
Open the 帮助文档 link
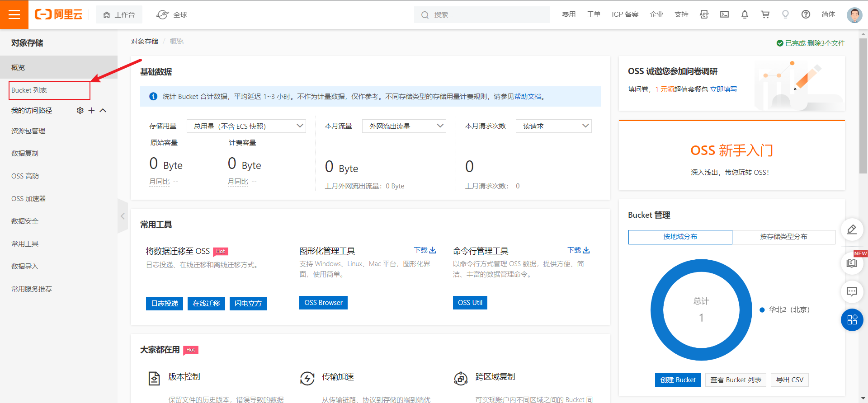(528, 97)
